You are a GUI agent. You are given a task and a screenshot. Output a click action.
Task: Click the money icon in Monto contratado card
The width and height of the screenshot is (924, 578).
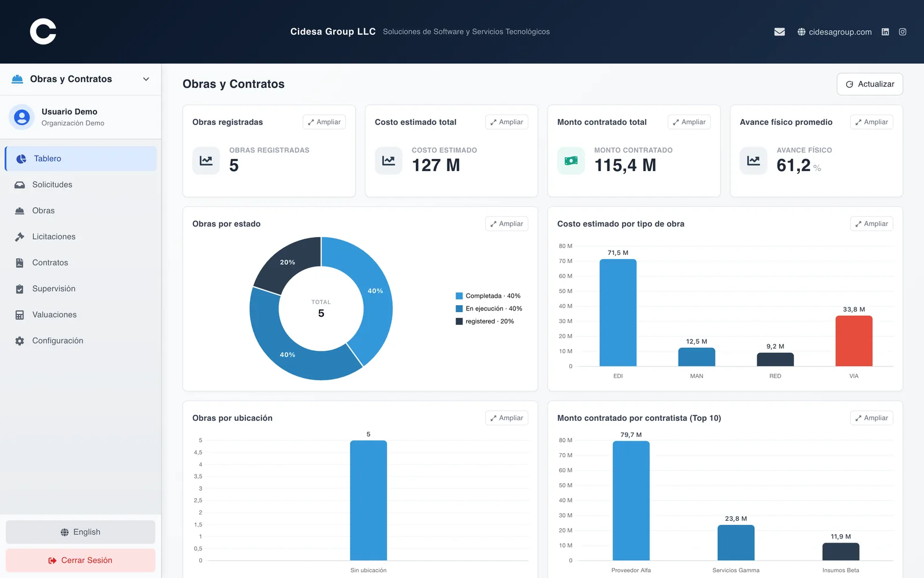tap(571, 161)
